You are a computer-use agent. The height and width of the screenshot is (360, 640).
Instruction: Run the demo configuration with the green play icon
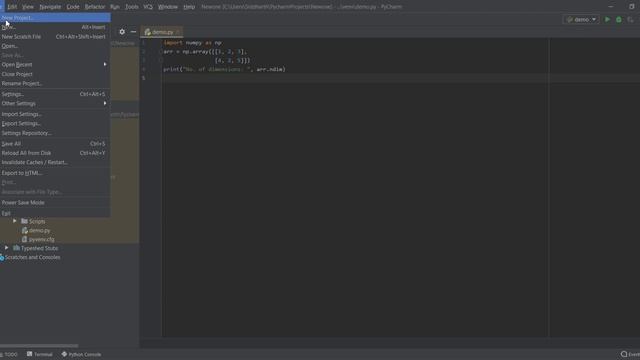click(607, 19)
